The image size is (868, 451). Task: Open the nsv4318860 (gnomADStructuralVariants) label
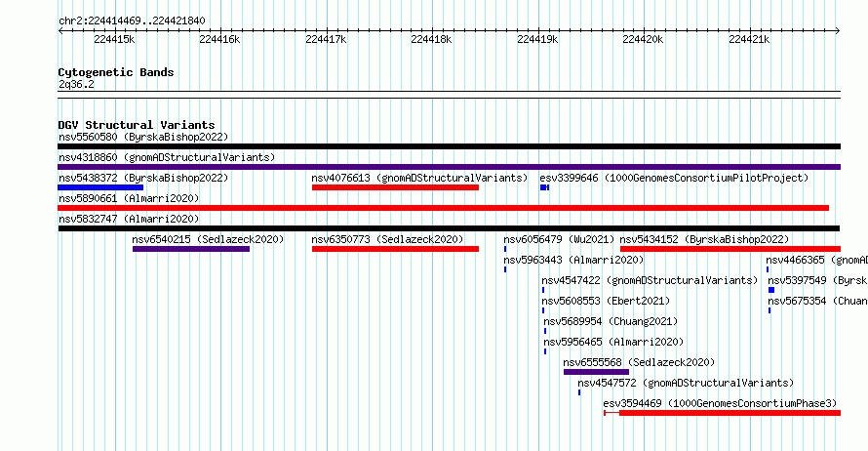click(167, 157)
